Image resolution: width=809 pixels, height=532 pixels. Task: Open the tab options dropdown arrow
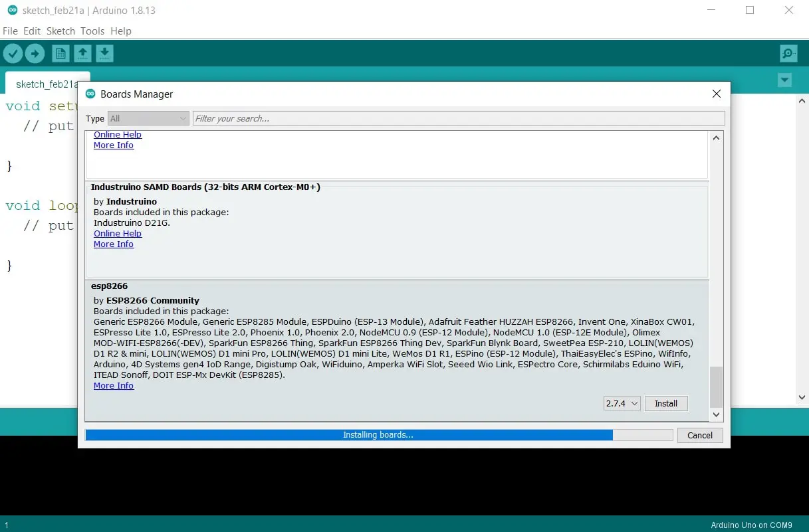785,80
